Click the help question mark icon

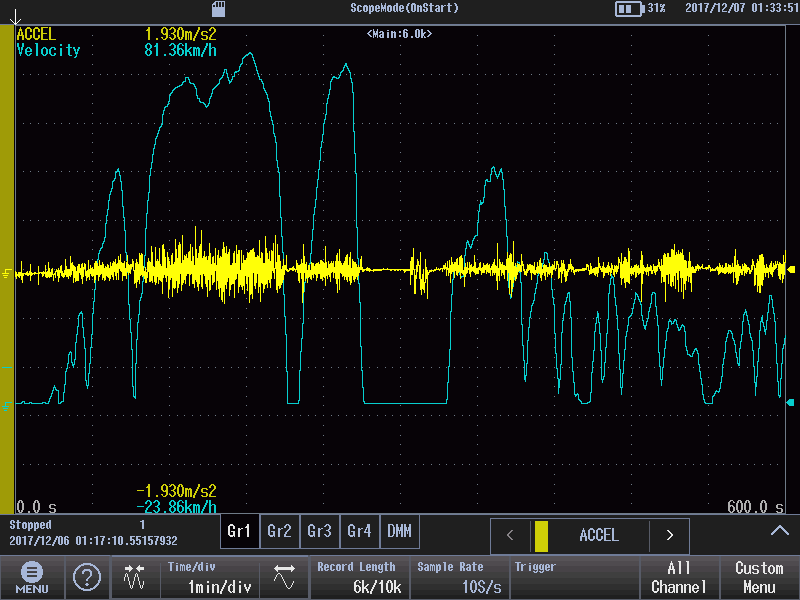coord(87,577)
